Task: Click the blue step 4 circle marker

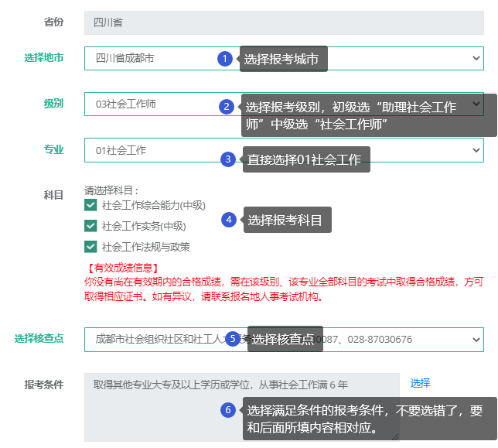Action: point(228,220)
